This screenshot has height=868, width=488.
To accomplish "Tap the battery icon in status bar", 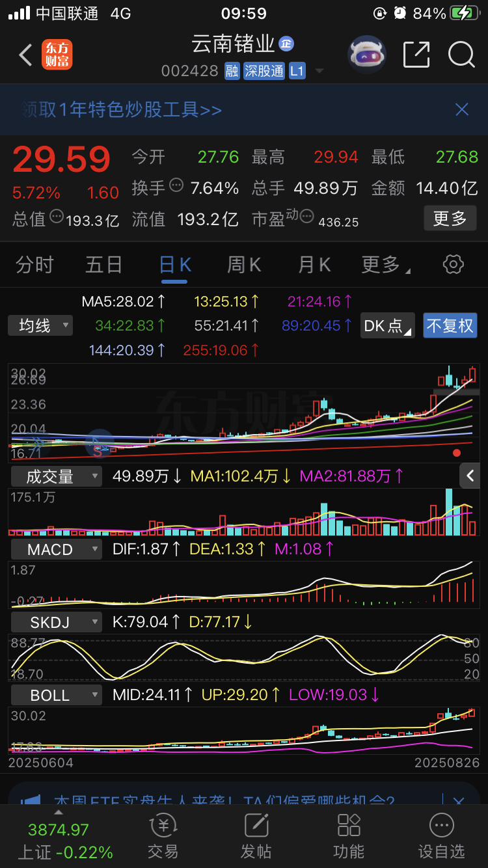I will [x=465, y=13].
